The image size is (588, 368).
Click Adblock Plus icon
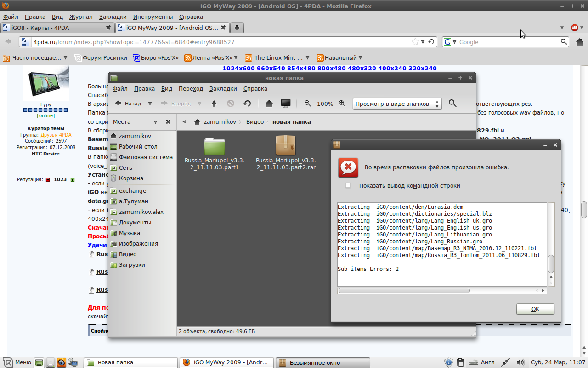tap(575, 28)
